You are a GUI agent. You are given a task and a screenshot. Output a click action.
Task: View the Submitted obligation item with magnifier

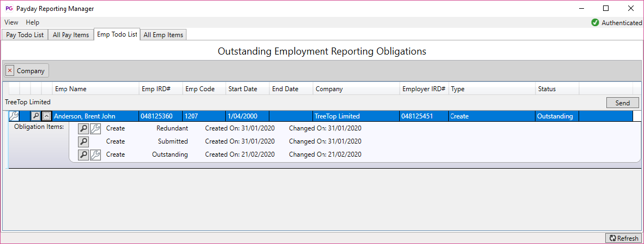pyautogui.click(x=83, y=141)
